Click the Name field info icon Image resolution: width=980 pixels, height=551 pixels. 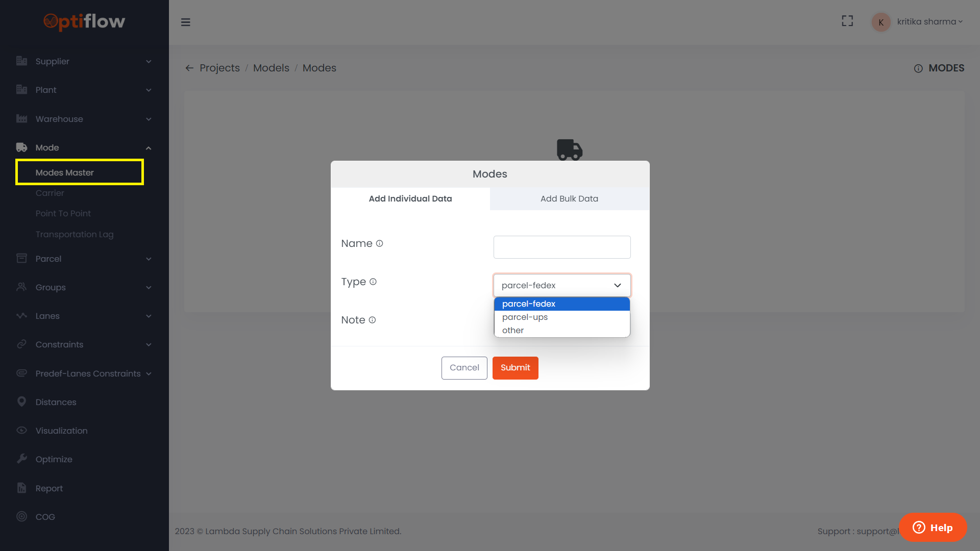tap(379, 243)
